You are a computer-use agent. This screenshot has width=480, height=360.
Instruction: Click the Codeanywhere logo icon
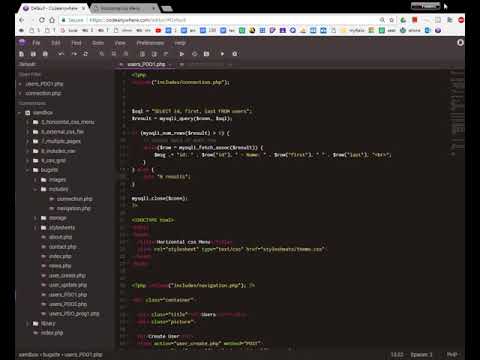pyautogui.click(x=22, y=42)
